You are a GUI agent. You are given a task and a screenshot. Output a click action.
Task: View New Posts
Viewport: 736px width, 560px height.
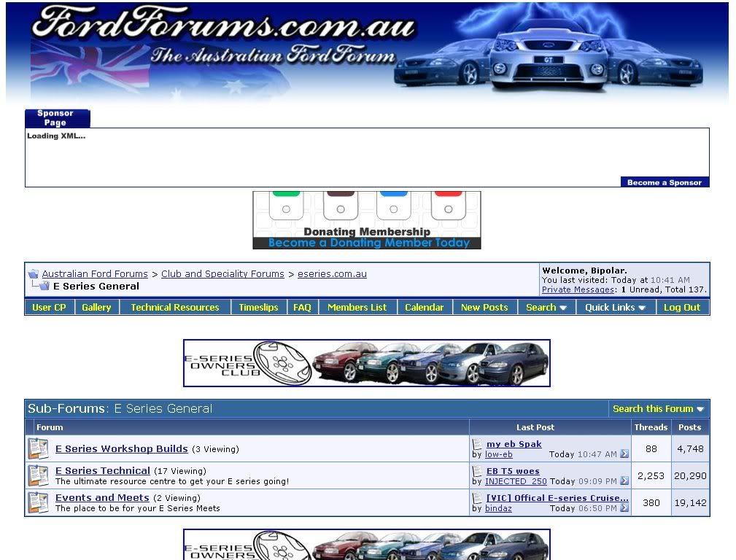click(484, 308)
